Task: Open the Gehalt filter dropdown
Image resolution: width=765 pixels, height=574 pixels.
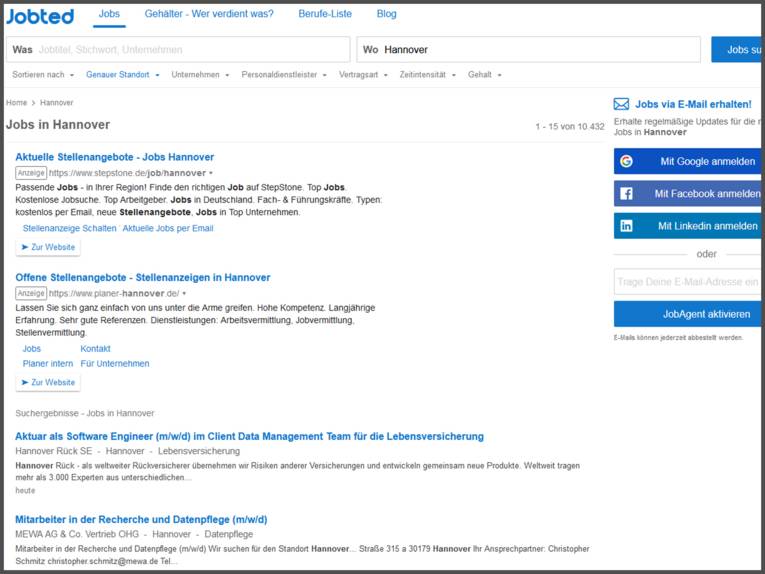Action: (484, 75)
